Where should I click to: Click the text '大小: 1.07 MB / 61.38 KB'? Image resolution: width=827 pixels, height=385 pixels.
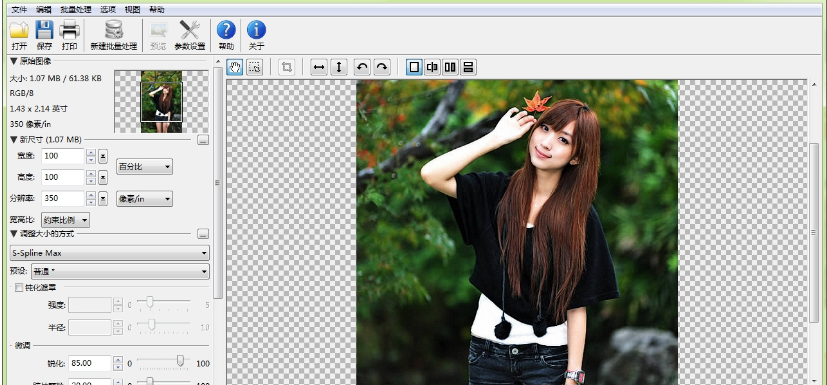tap(56, 78)
